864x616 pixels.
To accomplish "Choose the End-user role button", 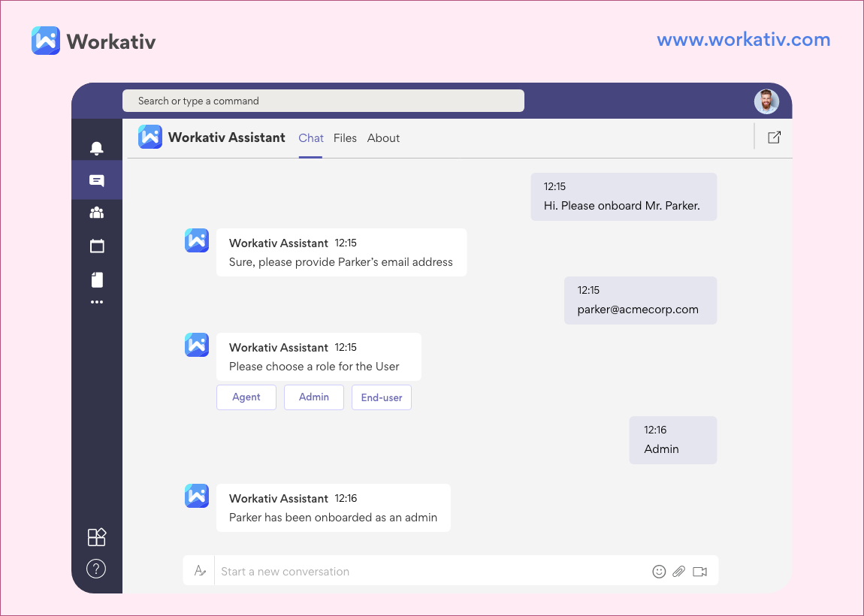I will point(382,397).
